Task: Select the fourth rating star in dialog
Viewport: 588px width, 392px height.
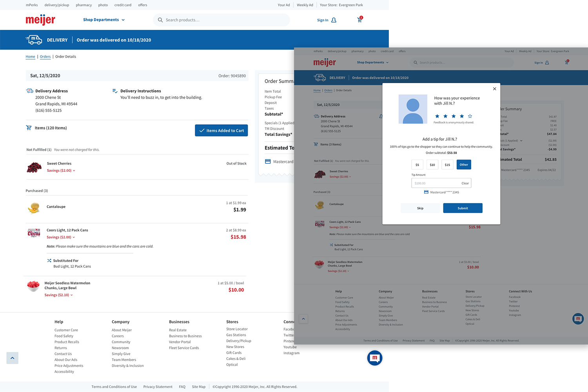Action: pos(462,116)
